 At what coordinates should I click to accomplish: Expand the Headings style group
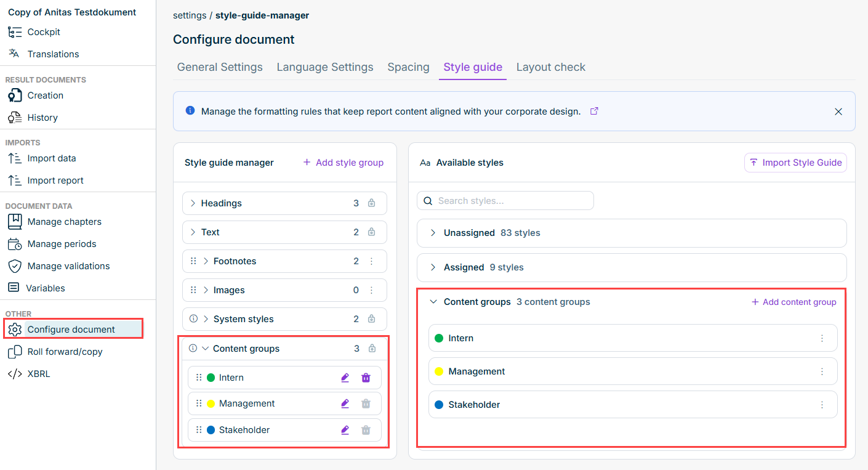[193, 203]
